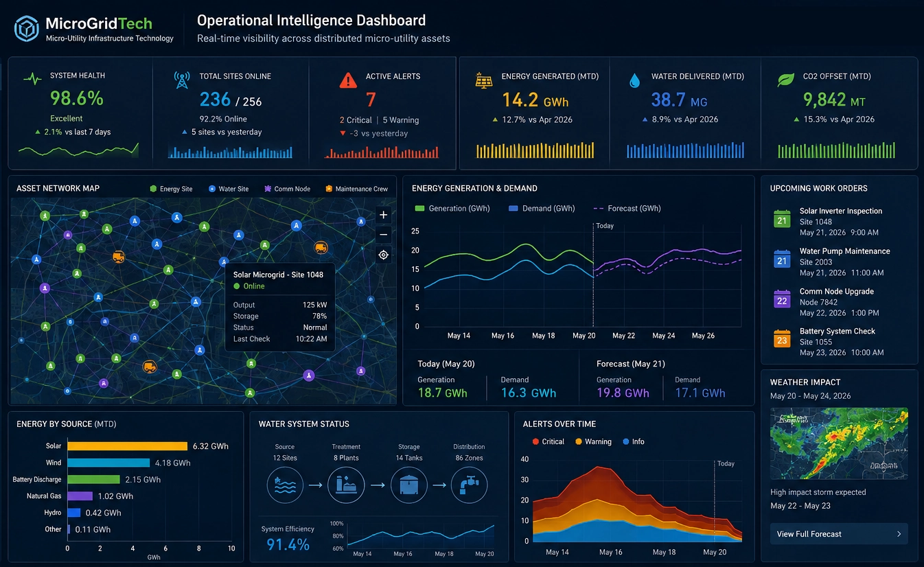Click the CO2 Offset leaf icon

pyautogui.click(x=785, y=80)
